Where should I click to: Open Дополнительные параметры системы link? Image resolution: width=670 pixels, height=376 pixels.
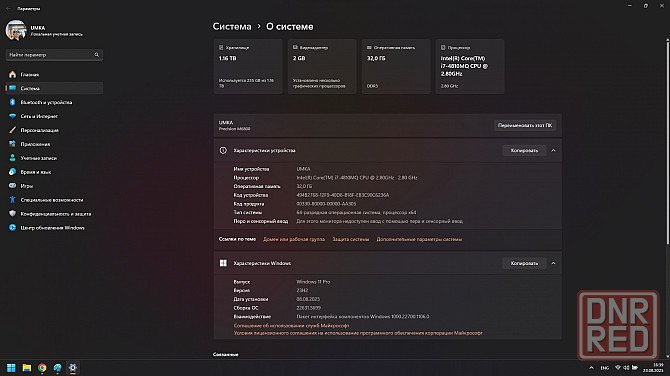[419, 239]
